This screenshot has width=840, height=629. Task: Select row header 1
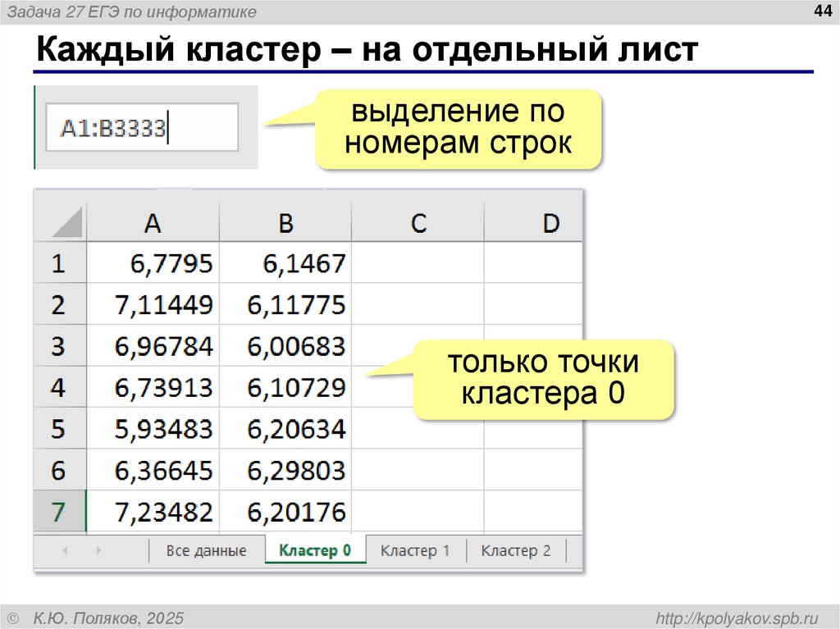[57, 262]
